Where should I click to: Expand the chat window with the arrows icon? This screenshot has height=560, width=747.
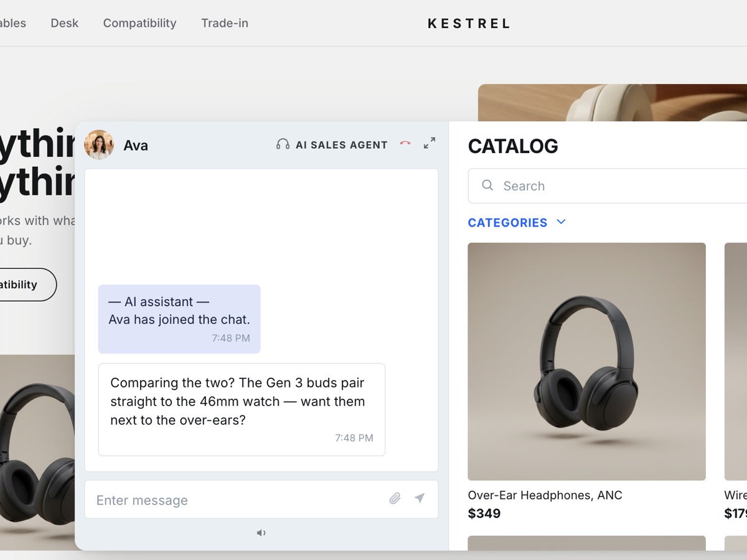click(430, 144)
